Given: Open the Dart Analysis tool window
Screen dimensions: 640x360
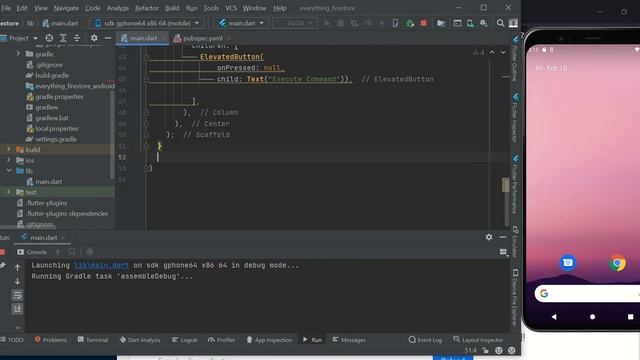Looking at the screenshot, I should pos(140,340).
